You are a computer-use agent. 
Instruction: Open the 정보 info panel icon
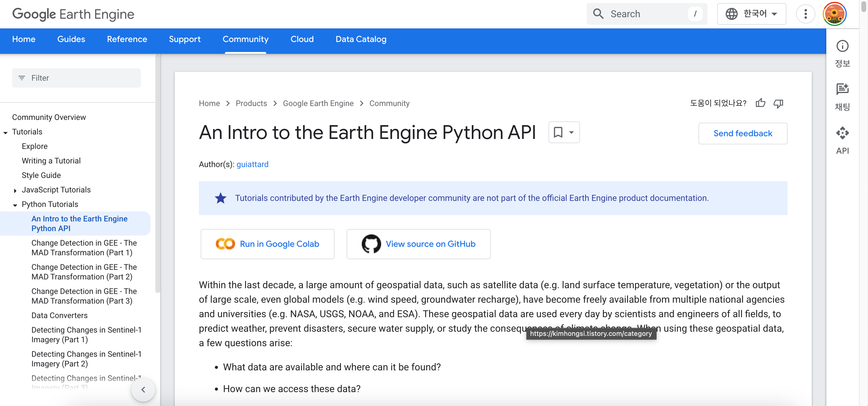[x=842, y=46]
